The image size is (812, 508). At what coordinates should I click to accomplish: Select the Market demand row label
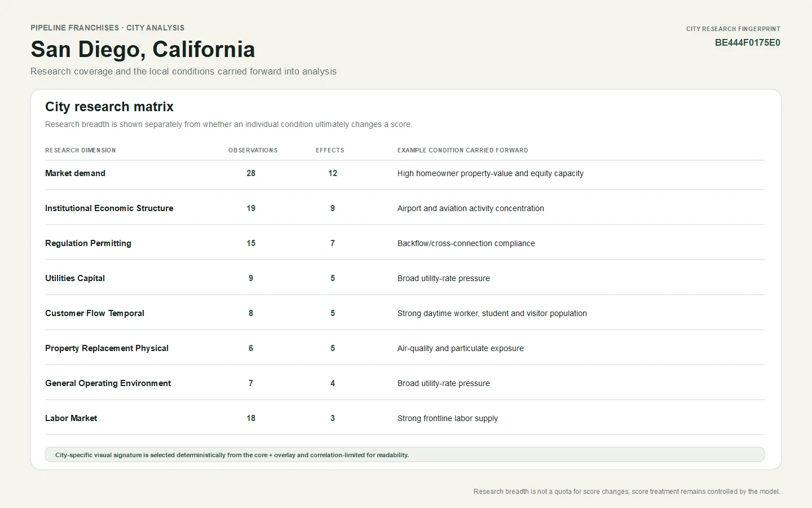pyautogui.click(x=75, y=173)
